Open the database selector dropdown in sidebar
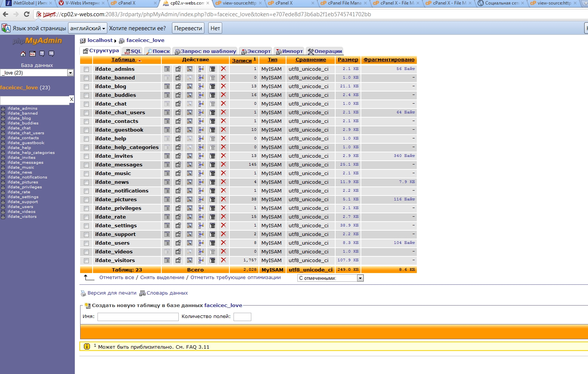Image resolution: width=588 pixels, height=374 pixels. [x=37, y=73]
